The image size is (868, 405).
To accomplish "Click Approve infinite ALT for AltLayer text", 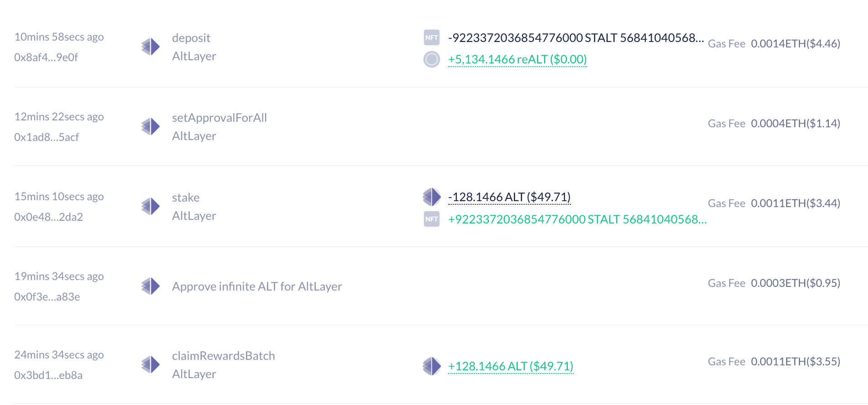I will (x=257, y=286).
